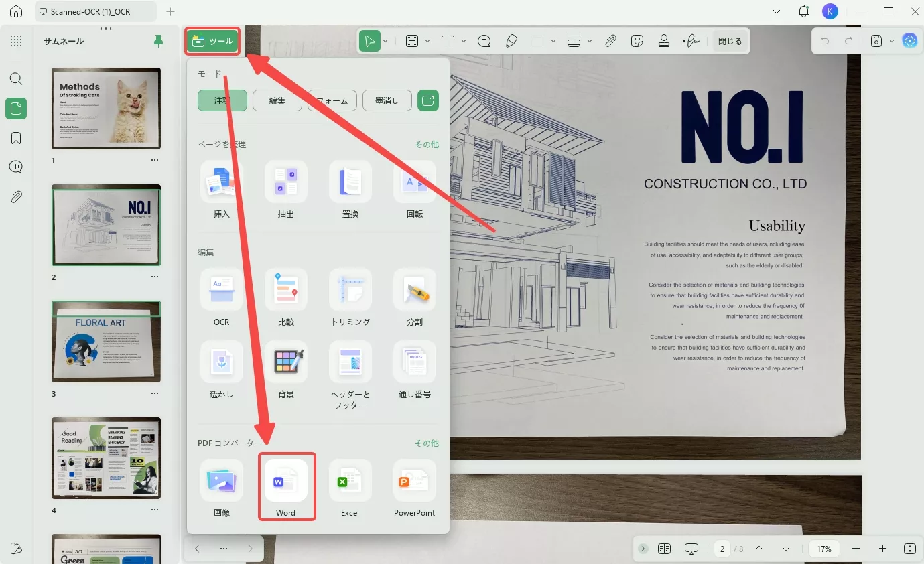Click その他 link in ページを管理 section
Image resolution: width=924 pixels, height=564 pixels.
426,144
